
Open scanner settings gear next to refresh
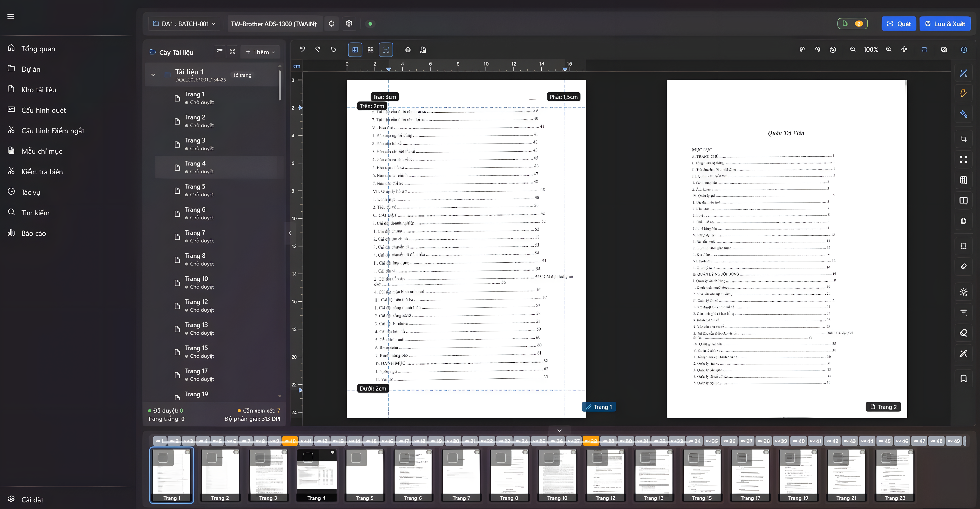[x=349, y=24]
